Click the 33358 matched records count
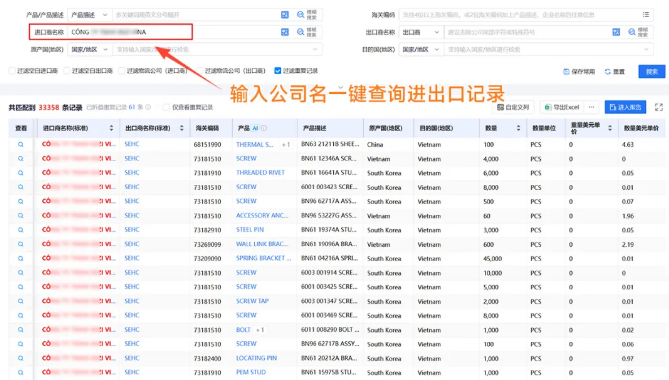 click(x=49, y=107)
